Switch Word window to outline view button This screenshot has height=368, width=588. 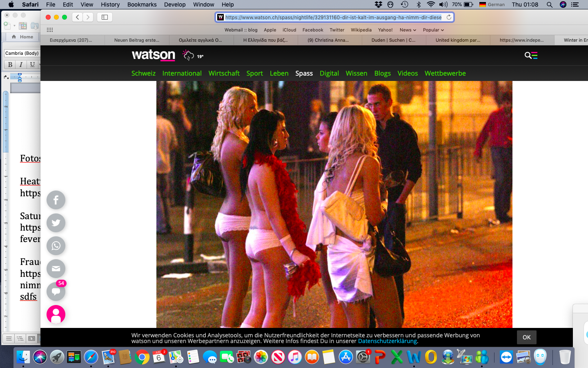pyautogui.click(x=20, y=339)
